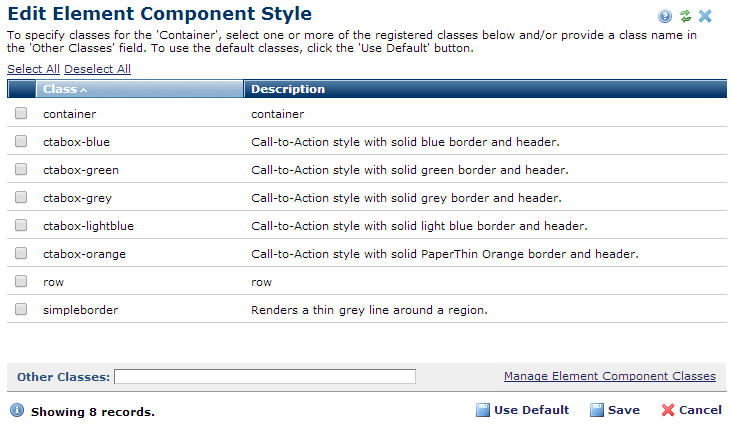Open Manage Element Component Classes link
This screenshot has height=424, width=730.
point(609,376)
